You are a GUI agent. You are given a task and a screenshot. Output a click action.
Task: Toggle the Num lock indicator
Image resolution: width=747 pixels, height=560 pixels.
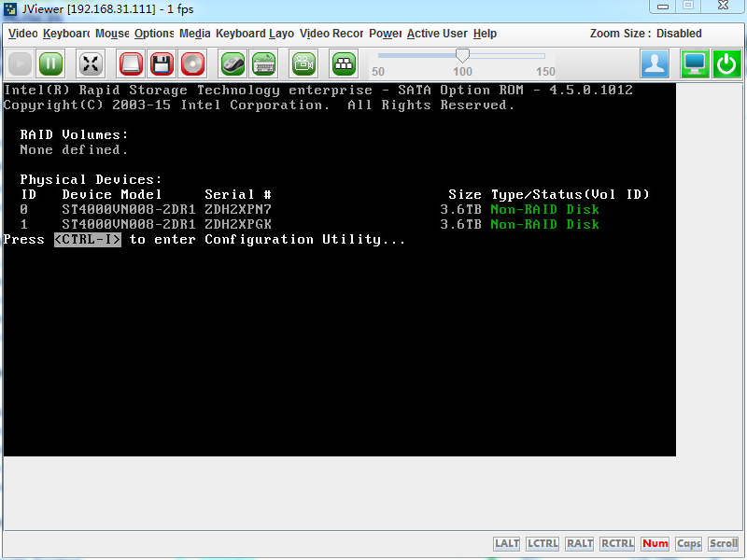pyautogui.click(x=655, y=543)
